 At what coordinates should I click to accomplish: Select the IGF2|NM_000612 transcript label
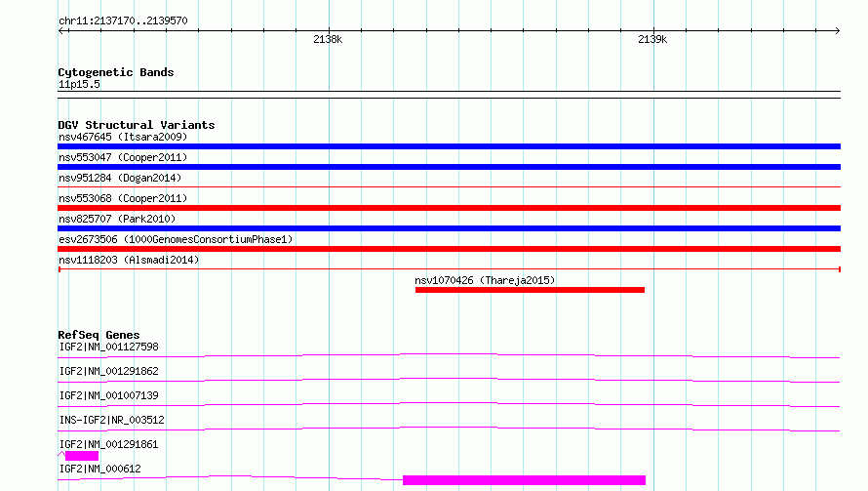(x=99, y=469)
